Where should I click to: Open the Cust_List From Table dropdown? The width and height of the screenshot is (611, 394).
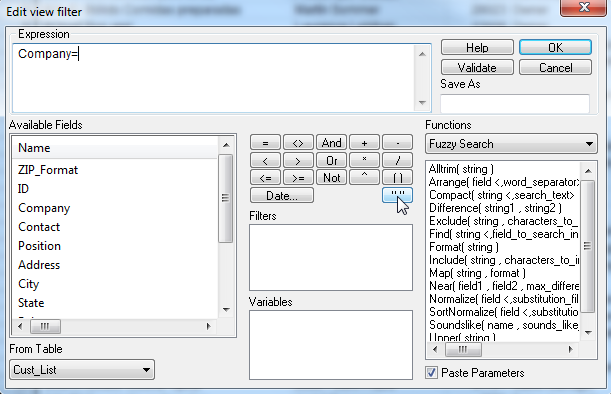point(82,369)
